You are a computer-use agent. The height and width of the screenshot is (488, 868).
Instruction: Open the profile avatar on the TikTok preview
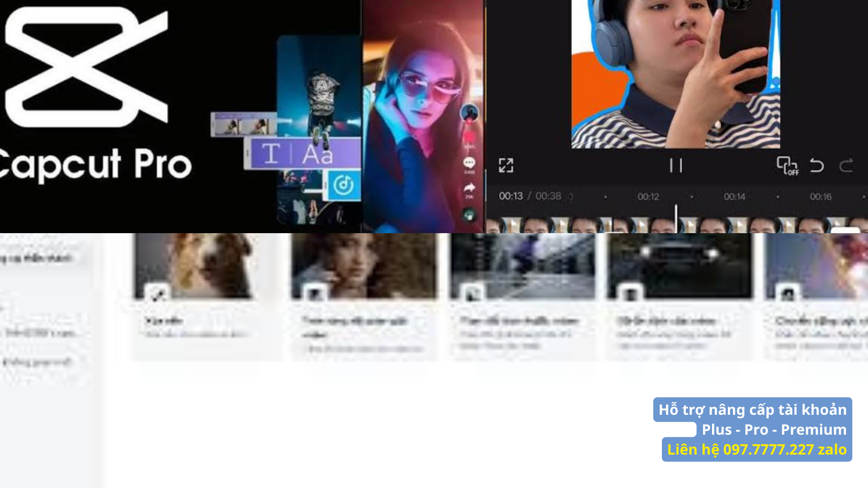click(x=469, y=113)
